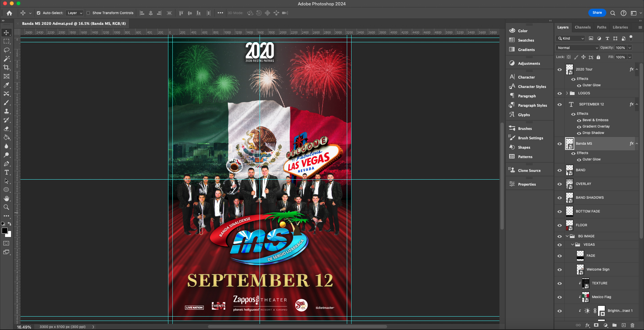
Task: Hide the OVERLAY layer
Action: click(x=559, y=184)
